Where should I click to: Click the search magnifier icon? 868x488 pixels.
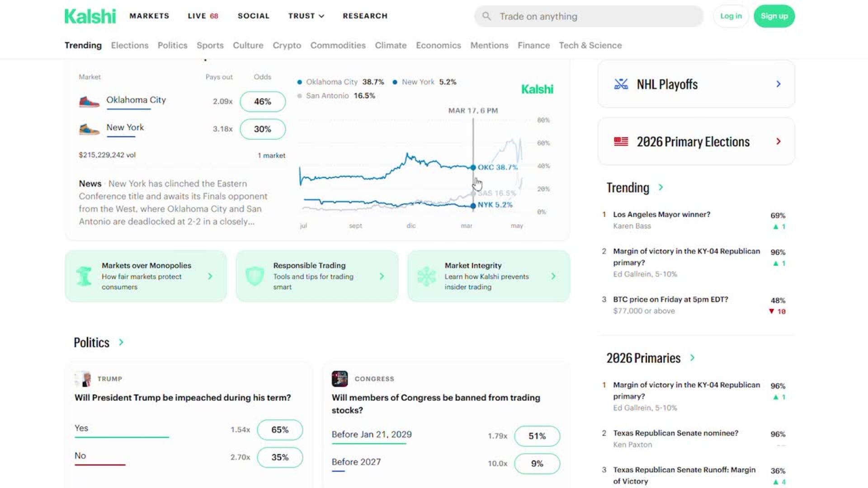[x=486, y=16]
